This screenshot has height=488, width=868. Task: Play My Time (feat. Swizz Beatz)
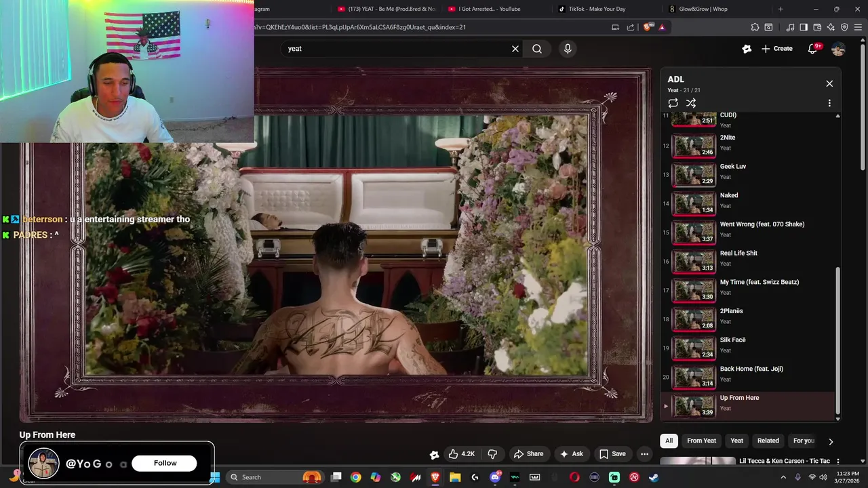coord(749,290)
